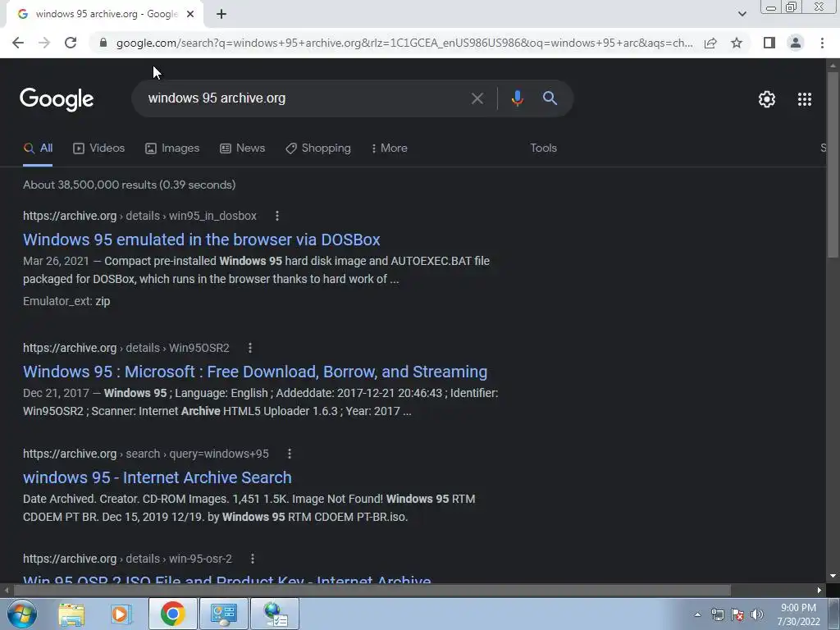The image size is (840, 630).
Task: Open options menu for win95_in_dosbox result
Action: point(277,216)
